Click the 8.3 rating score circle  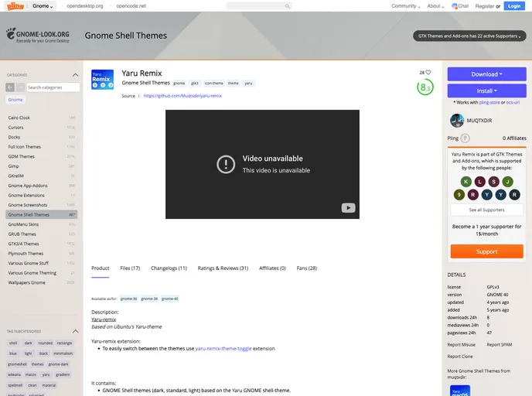425,87
